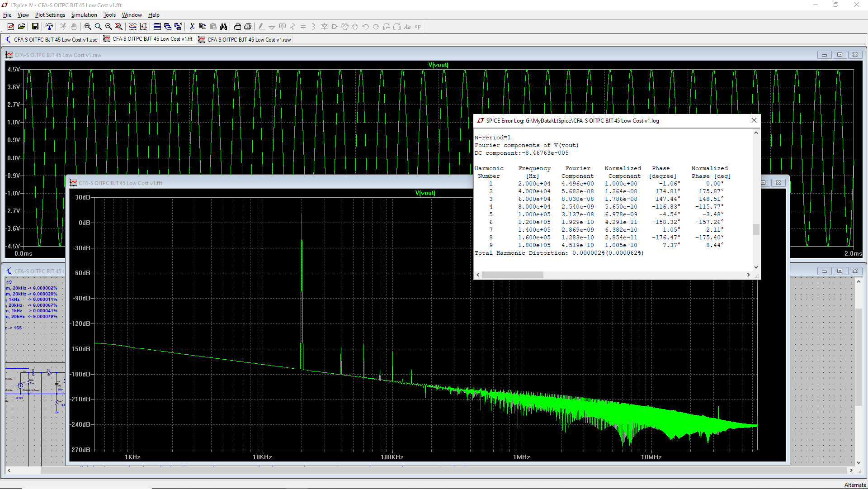Select the Place Capacitor tool
Screen dimensions: 868x490
point(303,27)
